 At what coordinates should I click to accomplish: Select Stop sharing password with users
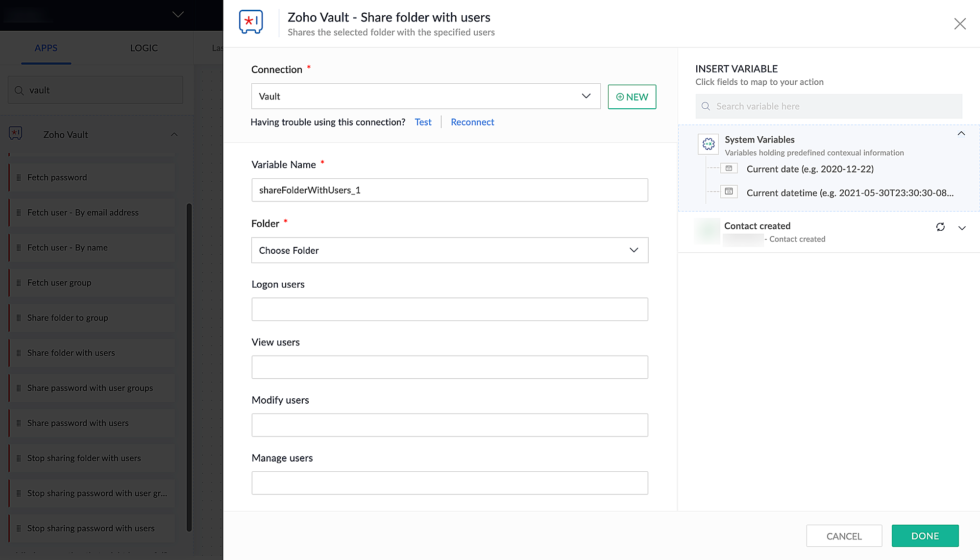92,528
